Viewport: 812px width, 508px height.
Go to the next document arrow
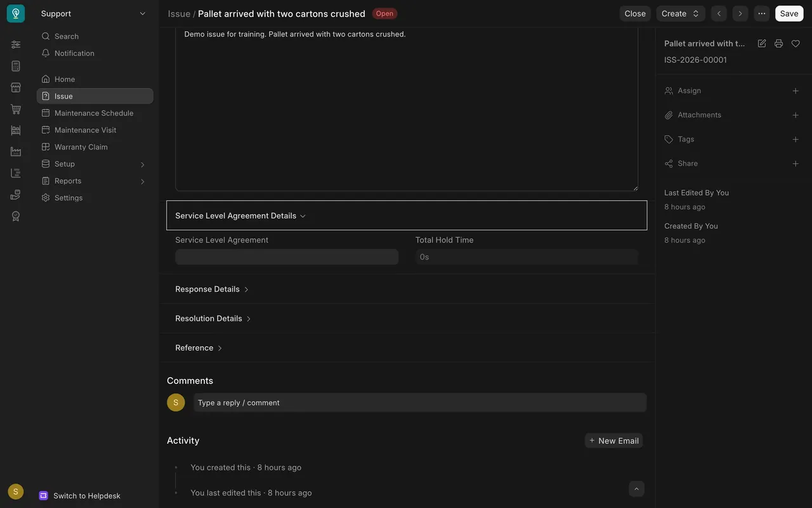pos(740,13)
